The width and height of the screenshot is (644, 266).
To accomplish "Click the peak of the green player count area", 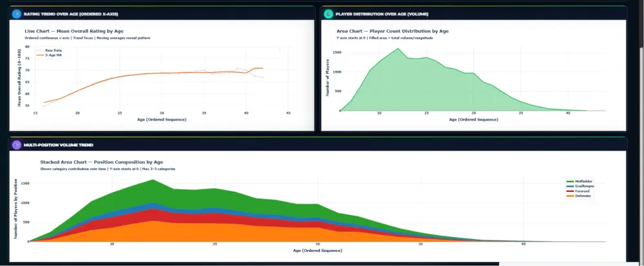I will click(x=397, y=49).
